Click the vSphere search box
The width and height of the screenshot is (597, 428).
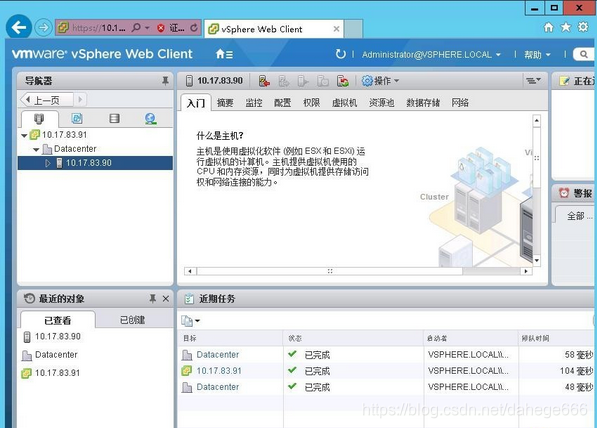[584, 54]
